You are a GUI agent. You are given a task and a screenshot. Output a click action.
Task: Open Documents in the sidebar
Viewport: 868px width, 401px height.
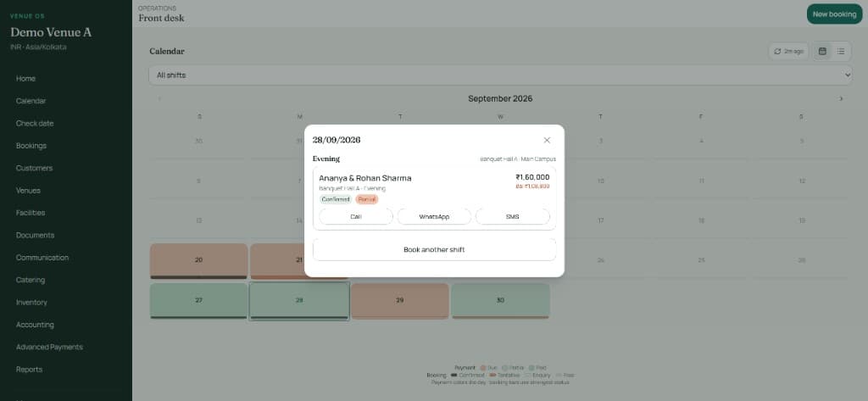click(x=35, y=236)
